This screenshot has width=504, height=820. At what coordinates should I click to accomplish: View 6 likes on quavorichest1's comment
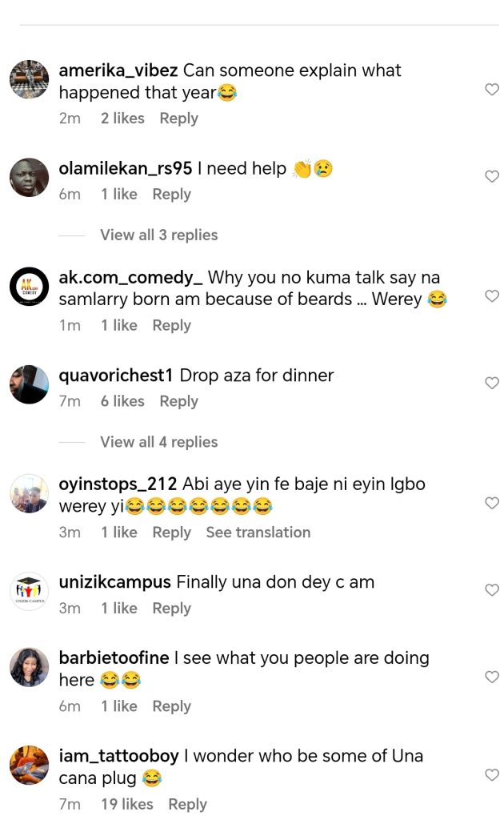click(x=122, y=401)
